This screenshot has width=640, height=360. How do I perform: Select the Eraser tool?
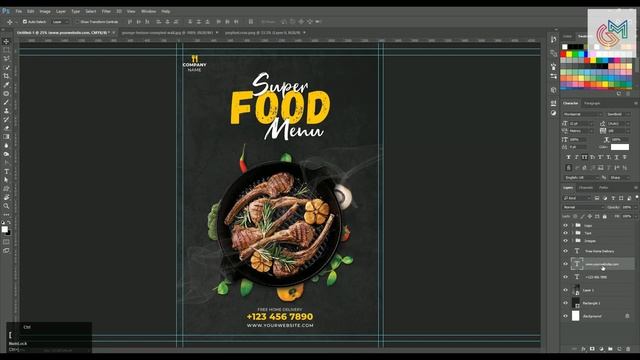[x=6, y=128]
